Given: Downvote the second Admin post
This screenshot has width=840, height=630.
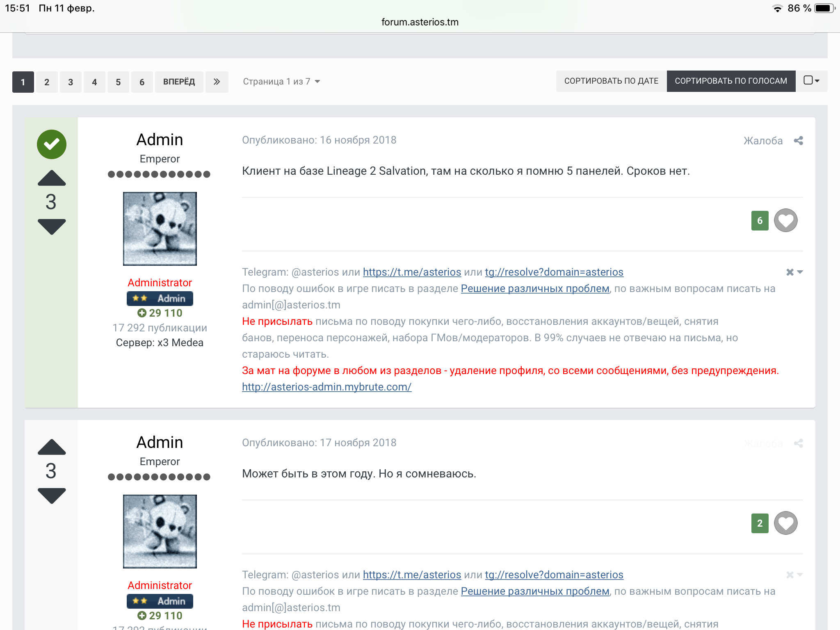Looking at the screenshot, I should pyautogui.click(x=52, y=495).
